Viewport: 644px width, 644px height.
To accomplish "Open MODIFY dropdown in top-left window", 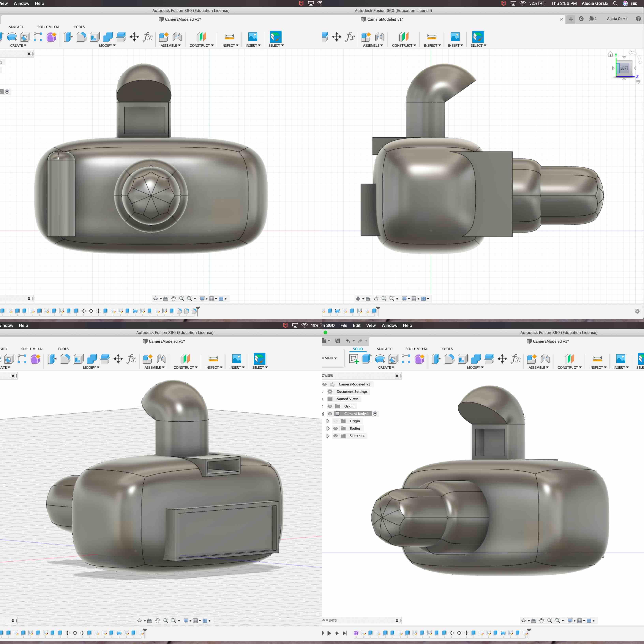I will (x=107, y=45).
